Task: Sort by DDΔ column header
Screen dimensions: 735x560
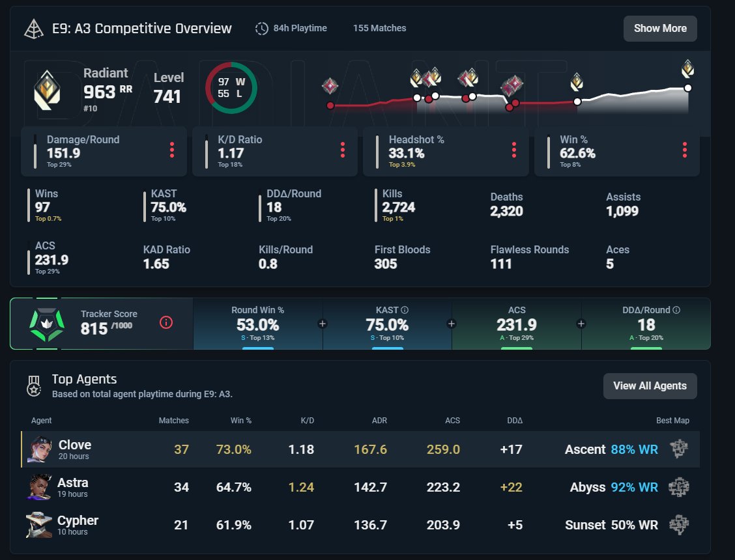Action: 515,421
